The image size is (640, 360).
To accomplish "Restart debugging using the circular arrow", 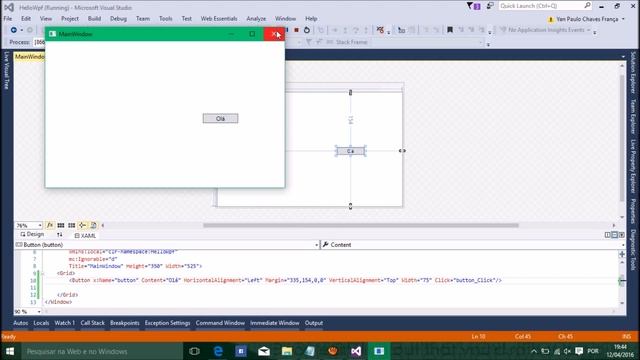I will (307, 30).
